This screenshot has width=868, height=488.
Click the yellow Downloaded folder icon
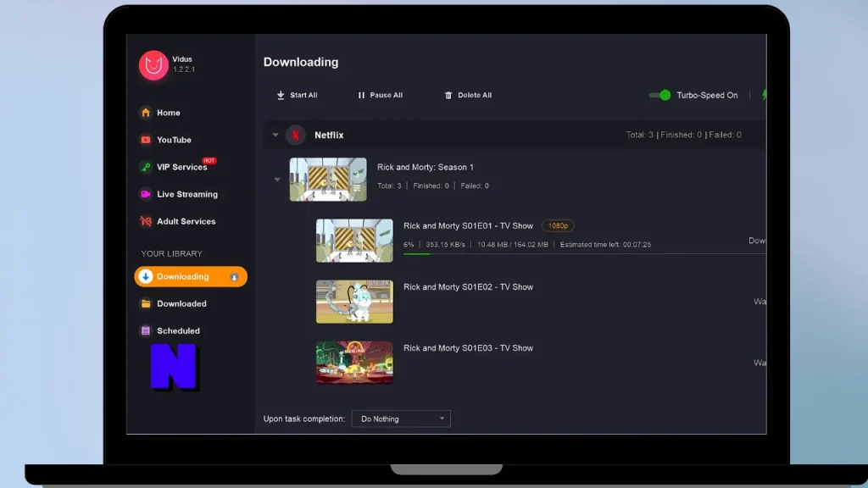[146, 304]
